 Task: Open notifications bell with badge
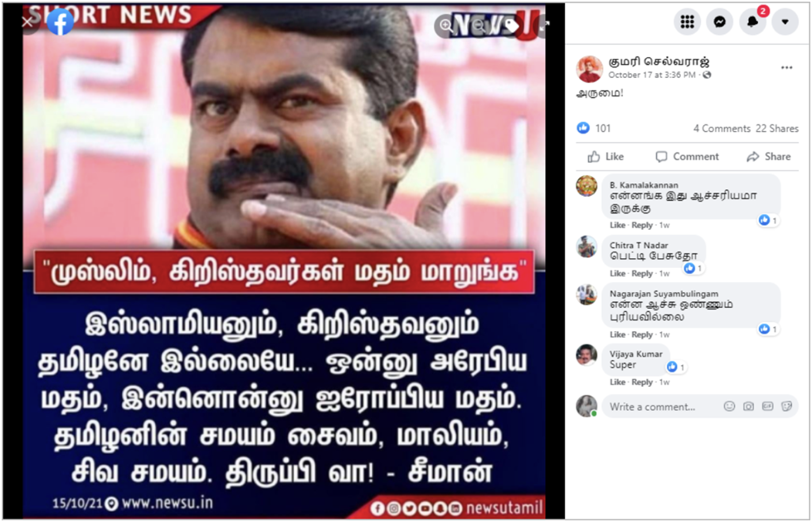pos(753,22)
